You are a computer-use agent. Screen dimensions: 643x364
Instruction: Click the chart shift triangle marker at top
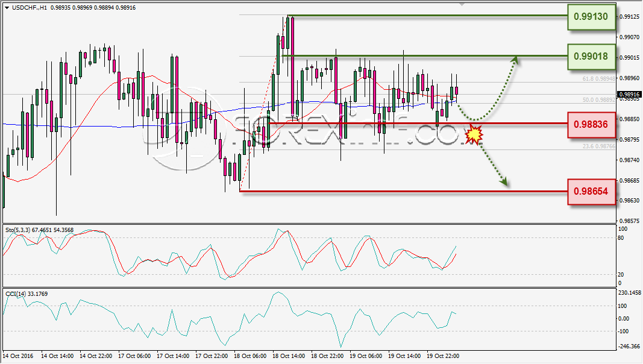tap(462, 4)
